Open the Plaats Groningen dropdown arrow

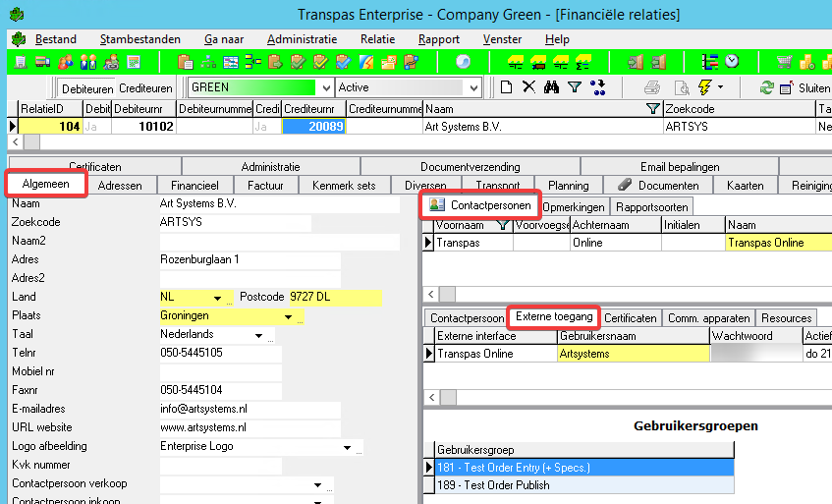point(288,316)
